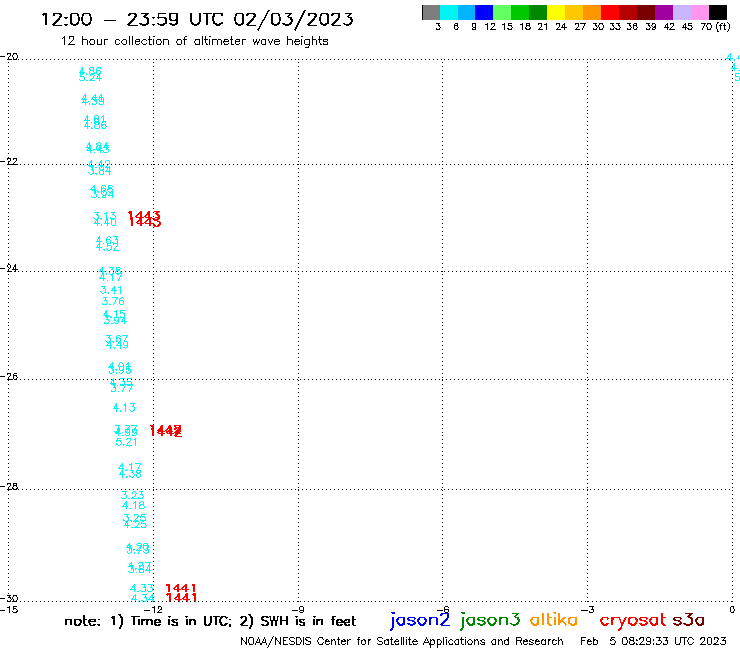Click the 'Feb 5 08:29:33 UTC 2023' timestamp
The width and height of the screenshot is (740, 650).
coord(653,641)
